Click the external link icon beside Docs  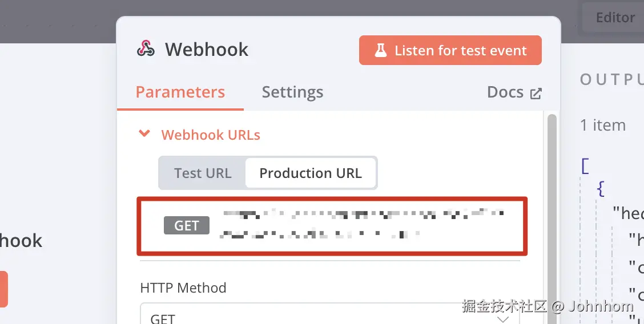(536, 94)
